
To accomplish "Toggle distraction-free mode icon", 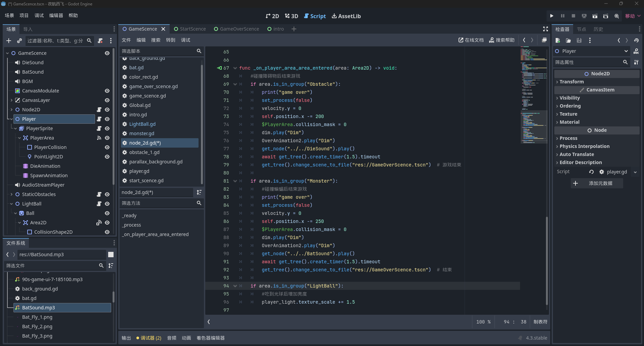I will tap(546, 29).
